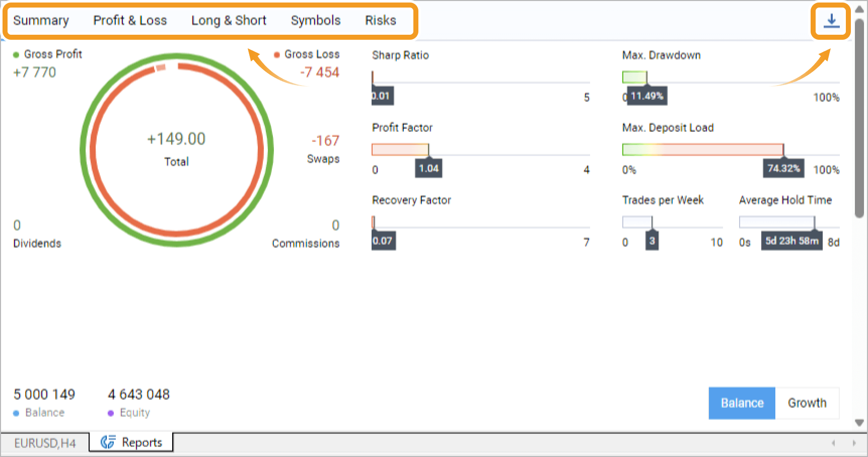Click the scroll down arrow of vertical scrollbar
The width and height of the screenshot is (868, 457).
click(859, 423)
